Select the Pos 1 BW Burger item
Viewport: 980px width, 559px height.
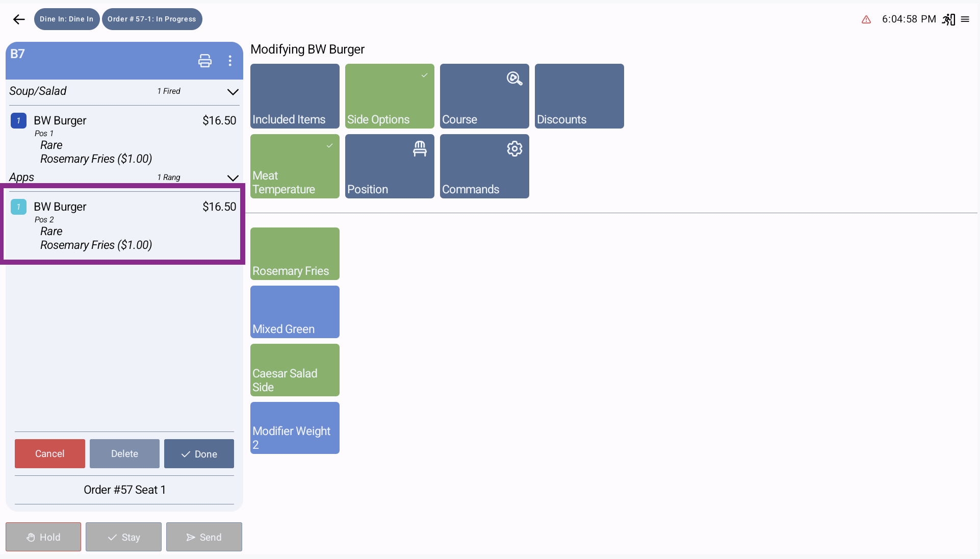tap(122, 139)
